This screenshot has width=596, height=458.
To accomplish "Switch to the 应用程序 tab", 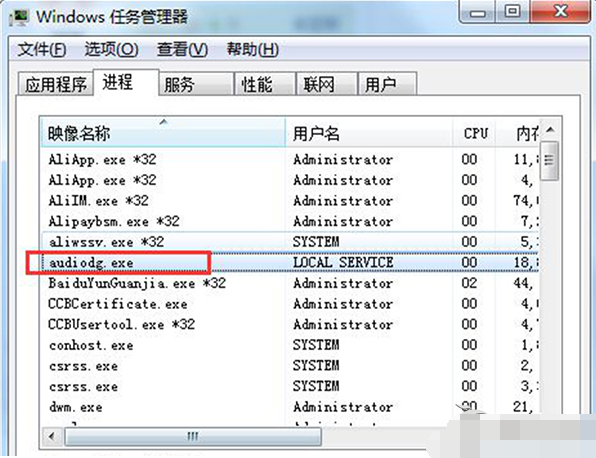I will click(x=56, y=84).
